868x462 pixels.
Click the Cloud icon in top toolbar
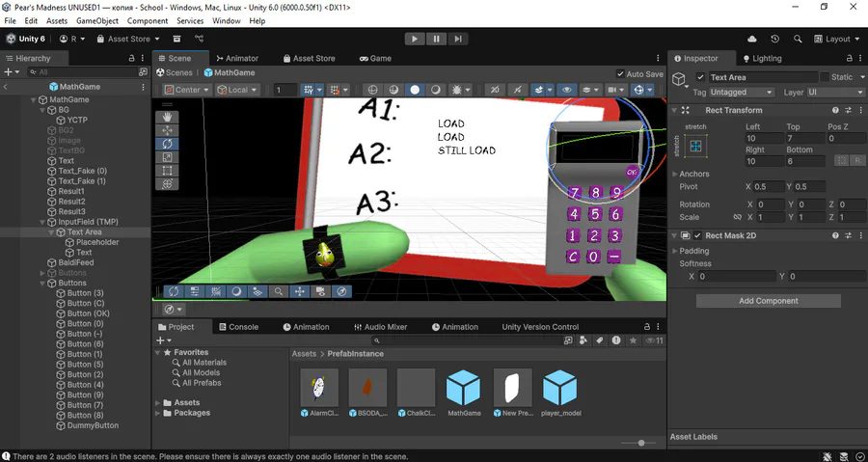point(752,39)
